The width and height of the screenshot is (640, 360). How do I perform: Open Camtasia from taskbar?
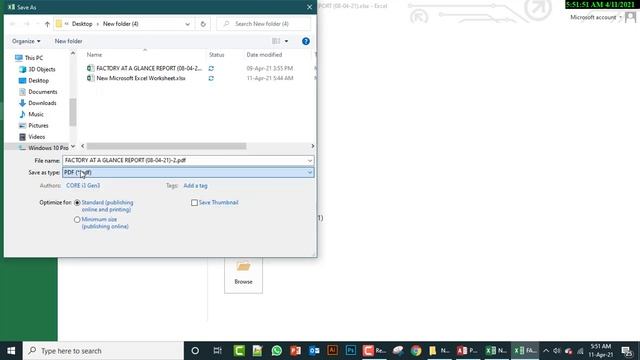[x=239, y=351]
